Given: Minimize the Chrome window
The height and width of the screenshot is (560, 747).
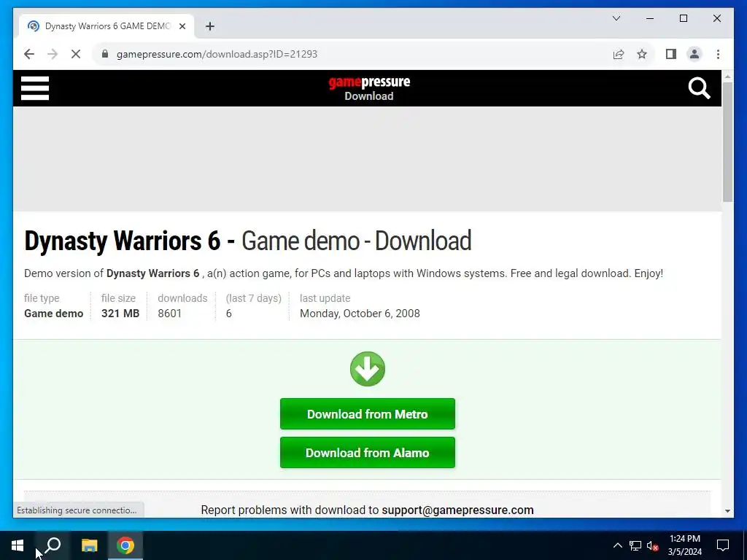Looking at the screenshot, I should tap(650, 18).
